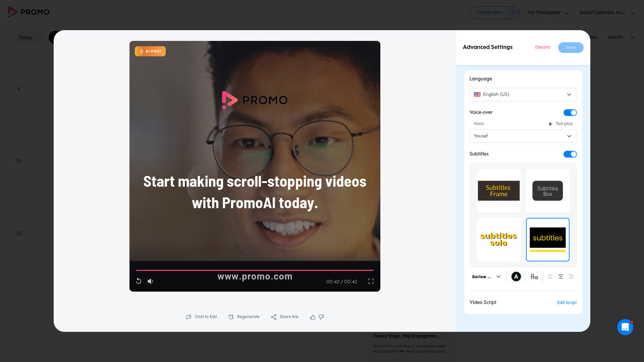The height and width of the screenshot is (362, 644).
Task: Mute the video volume speaker icon
Action: (x=150, y=281)
